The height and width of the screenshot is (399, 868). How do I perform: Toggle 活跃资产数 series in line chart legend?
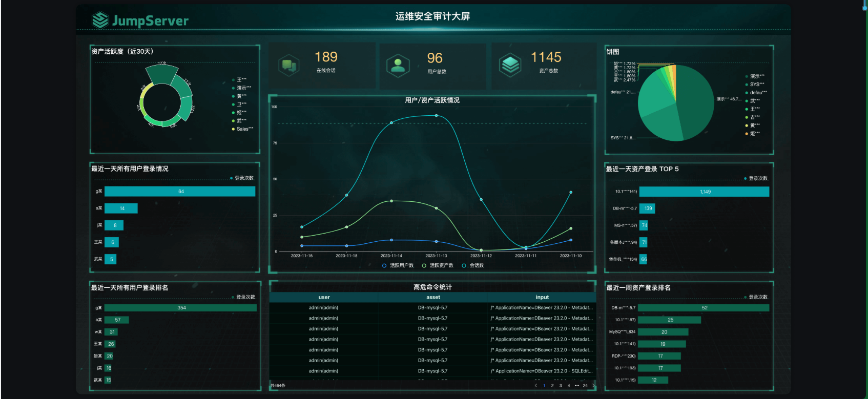point(438,265)
